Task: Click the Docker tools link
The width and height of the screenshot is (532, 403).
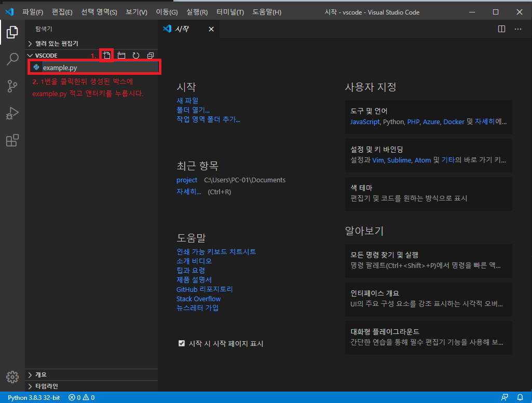Action: coord(454,122)
